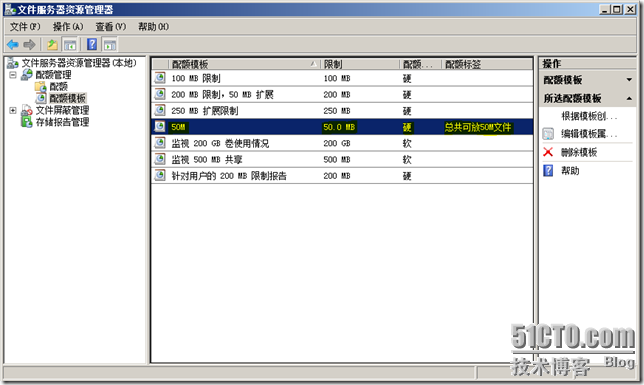The width and height of the screenshot is (644, 385).
Task: Click the icon of the 监视 200 GB 卷使用情况 row
Action: coord(159,143)
